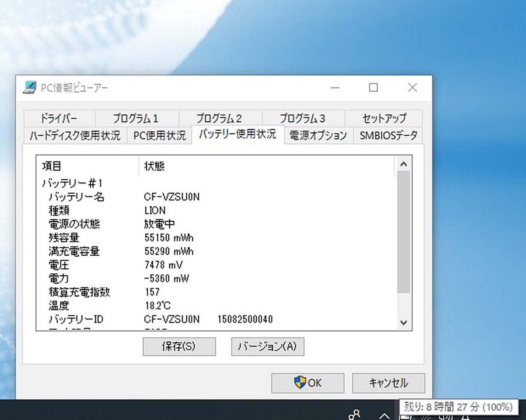The width and height of the screenshot is (526, 420).
Task: Switch to the ドライバー tab
Action: (59, 118)
